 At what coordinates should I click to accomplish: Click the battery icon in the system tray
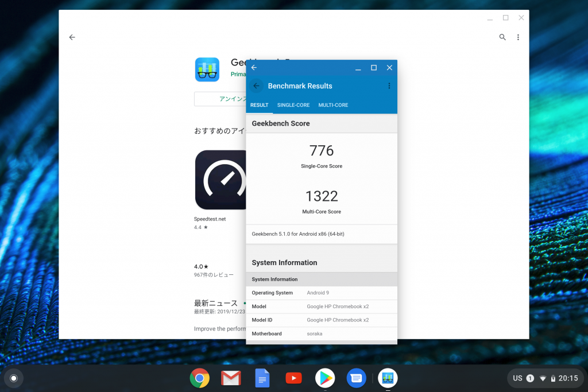point(553,378)
